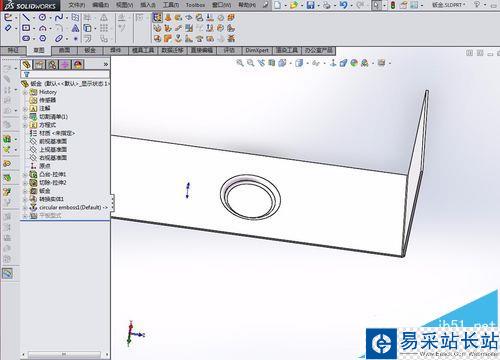Click the Print icon

(x=327, y=5)
